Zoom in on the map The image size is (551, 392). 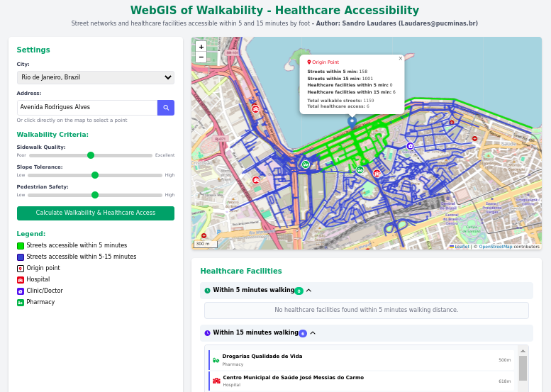click(201, 47)
